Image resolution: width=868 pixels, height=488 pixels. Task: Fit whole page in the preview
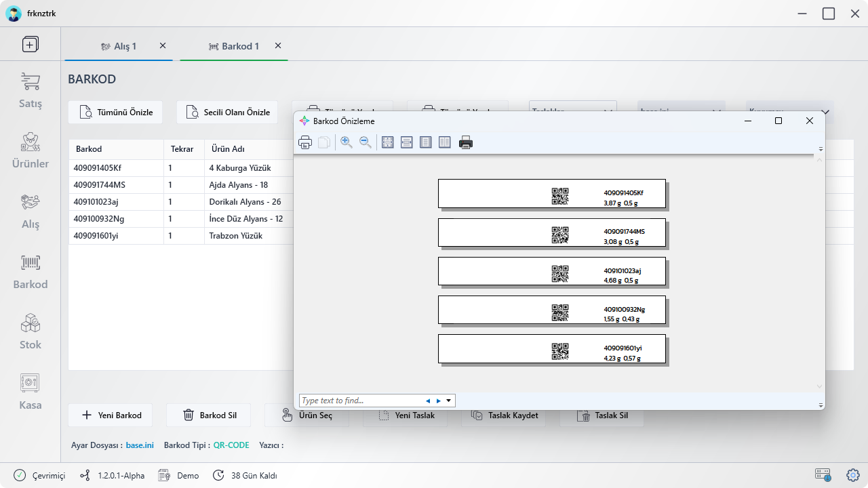(x=388, y=142)
